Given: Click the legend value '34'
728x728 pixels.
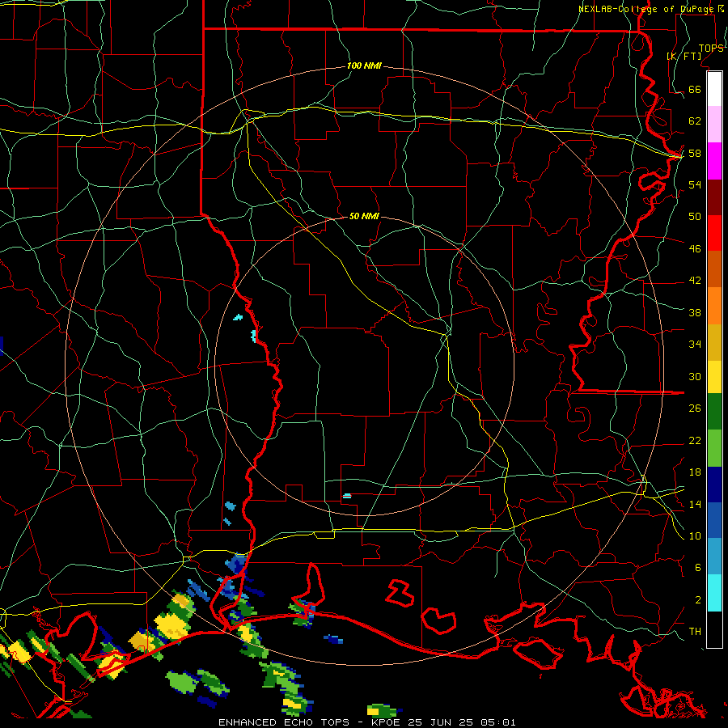Looking at the screenshot, I should coord(695,345).
